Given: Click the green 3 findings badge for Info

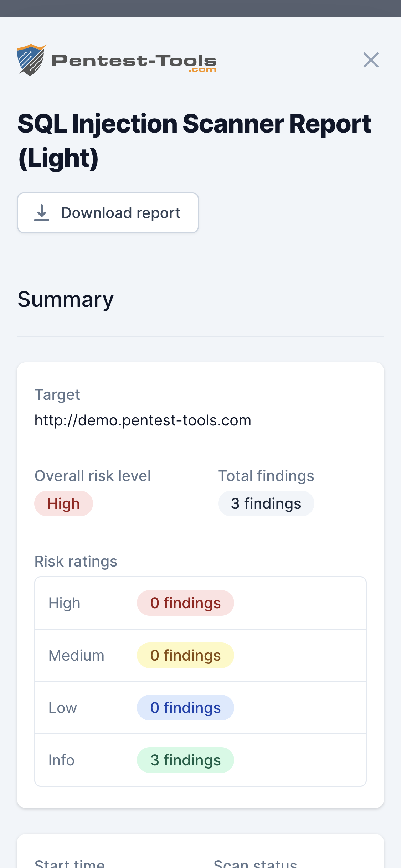Looking at the screenshot, I should [185, 760].
